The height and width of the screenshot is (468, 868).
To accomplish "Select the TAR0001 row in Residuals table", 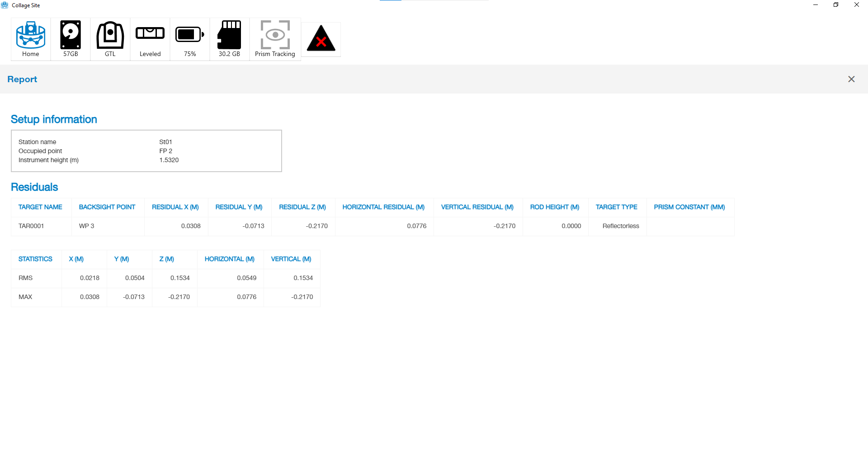I will coord(31,226).
